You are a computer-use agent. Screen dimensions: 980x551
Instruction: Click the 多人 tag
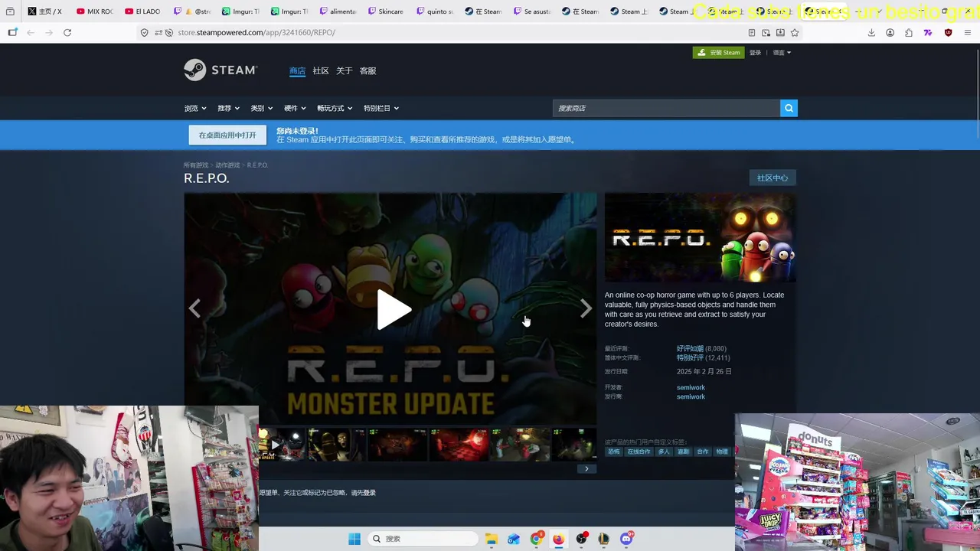coord(664,452)
